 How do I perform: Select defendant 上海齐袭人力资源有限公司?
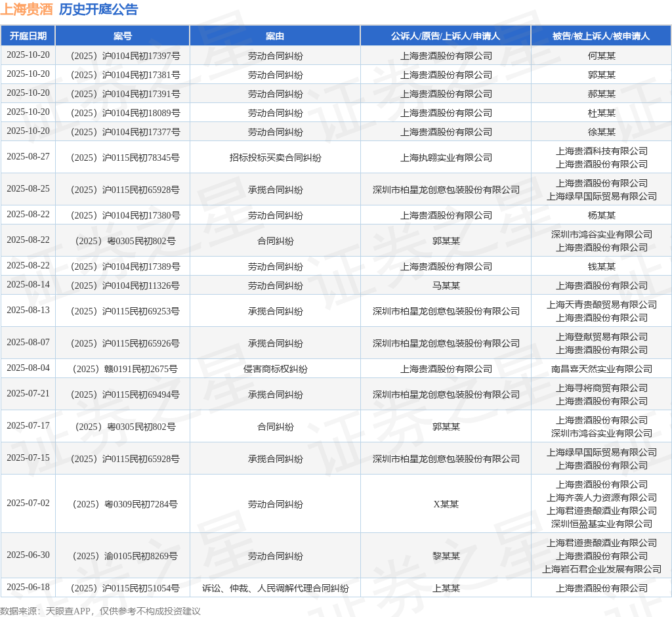pyautogui.click(x=601, y=498)
